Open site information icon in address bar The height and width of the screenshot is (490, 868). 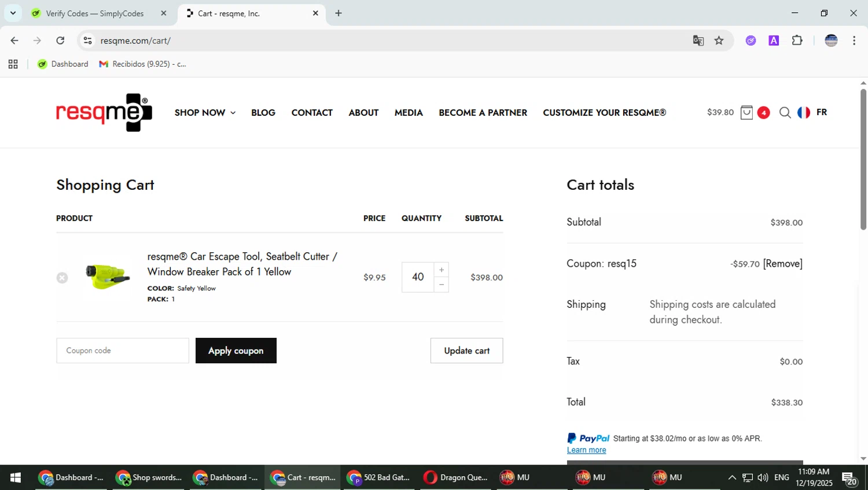[x=87, y=40]
